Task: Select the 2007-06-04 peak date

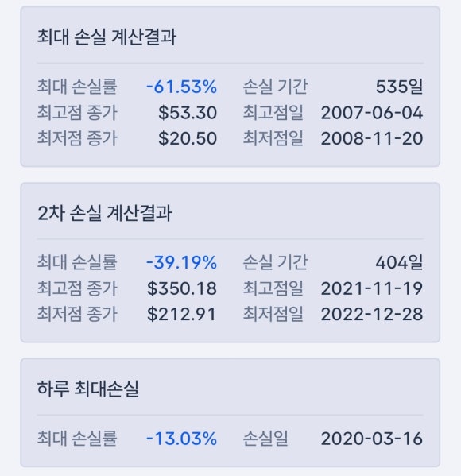Action: pyautogui.click(x=372, y=113)
